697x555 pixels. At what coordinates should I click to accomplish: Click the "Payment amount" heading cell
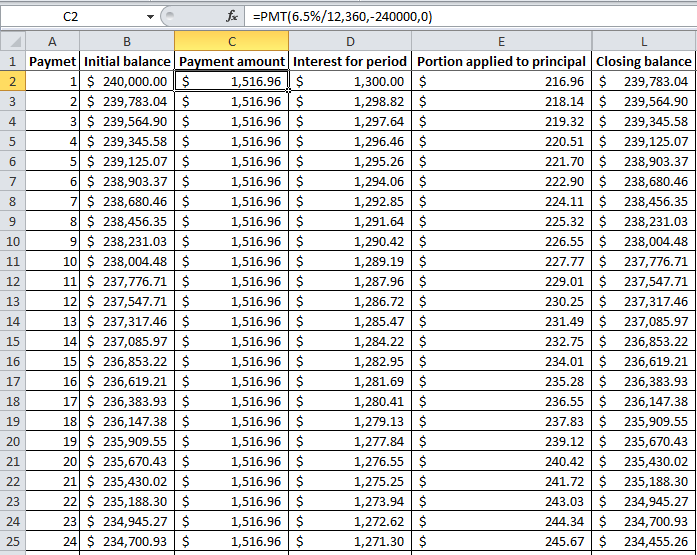click(232, 61)
